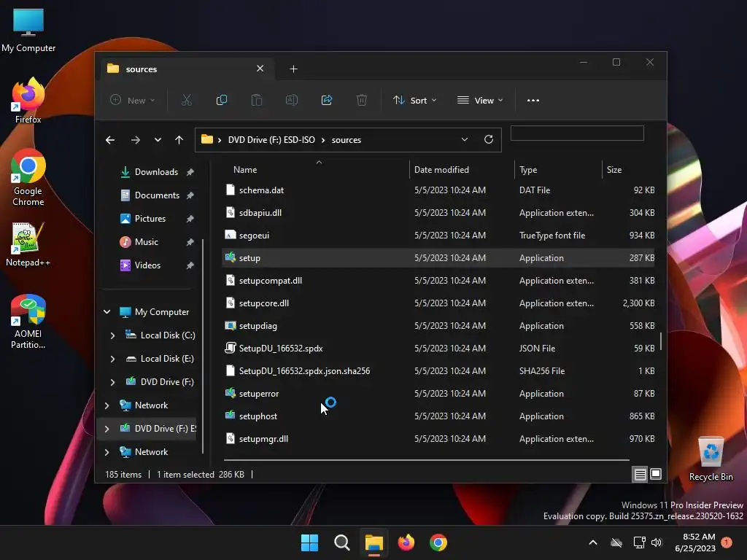Show hidden tray icons chevron
747x560 pixels.
coord(593,542)
